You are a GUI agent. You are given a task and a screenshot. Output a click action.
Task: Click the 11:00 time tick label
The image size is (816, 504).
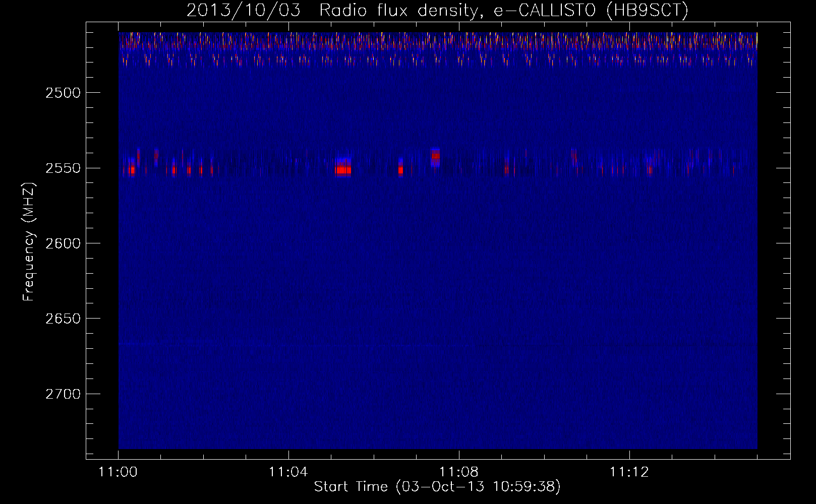pos(118,472)
